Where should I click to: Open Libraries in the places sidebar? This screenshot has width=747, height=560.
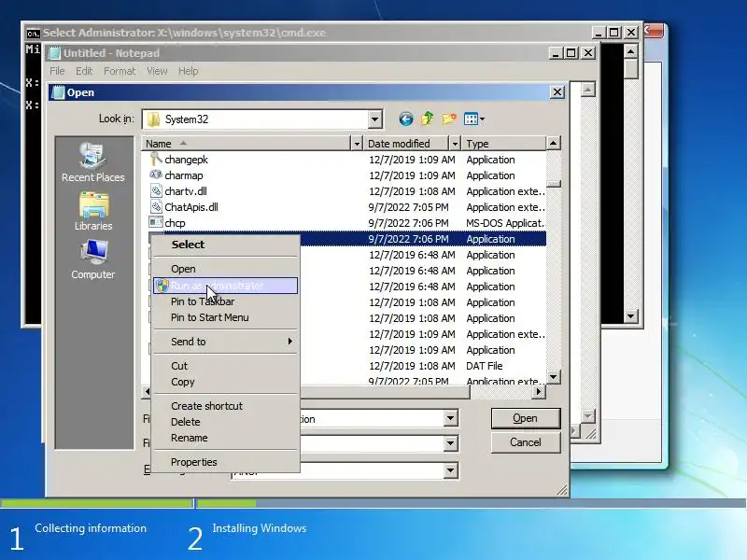pyautogui.click(x=93, y=212)
